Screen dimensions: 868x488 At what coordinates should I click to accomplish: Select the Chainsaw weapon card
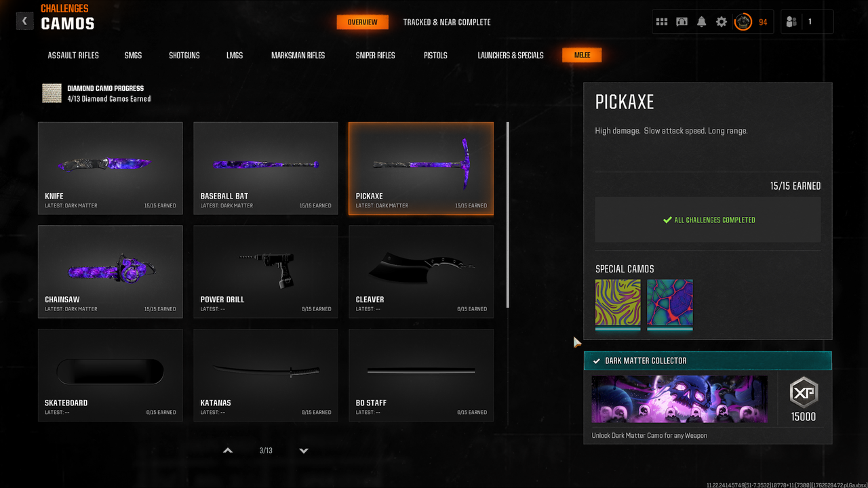coord(111,272)
